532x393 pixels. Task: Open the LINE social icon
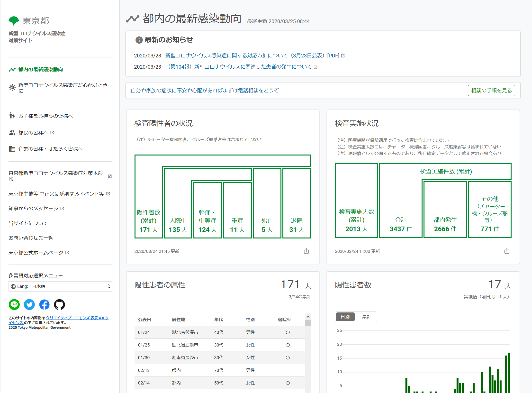[x=14, y=304]
